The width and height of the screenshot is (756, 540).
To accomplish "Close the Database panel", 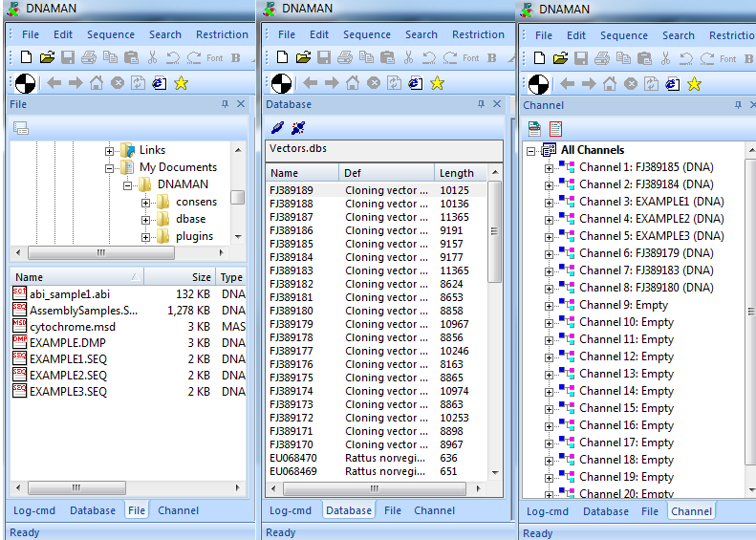I will pyautogui.click(x=497, y=104).
